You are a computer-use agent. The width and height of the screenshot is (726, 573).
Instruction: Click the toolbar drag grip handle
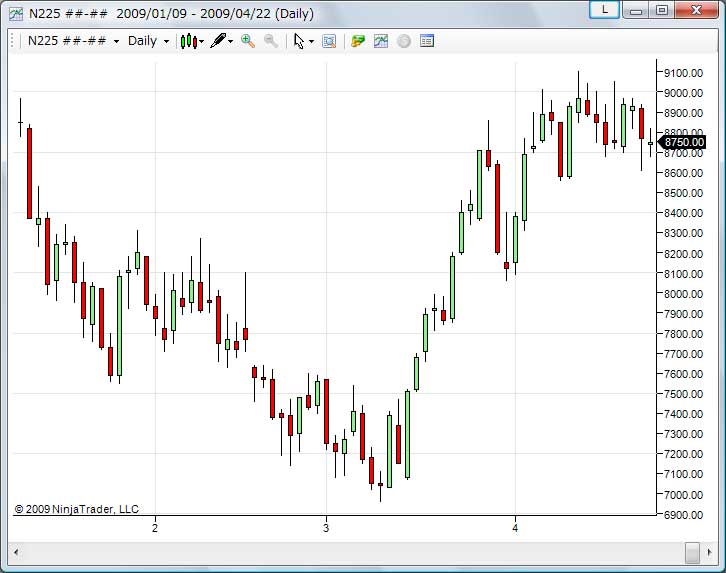(12, 41)
